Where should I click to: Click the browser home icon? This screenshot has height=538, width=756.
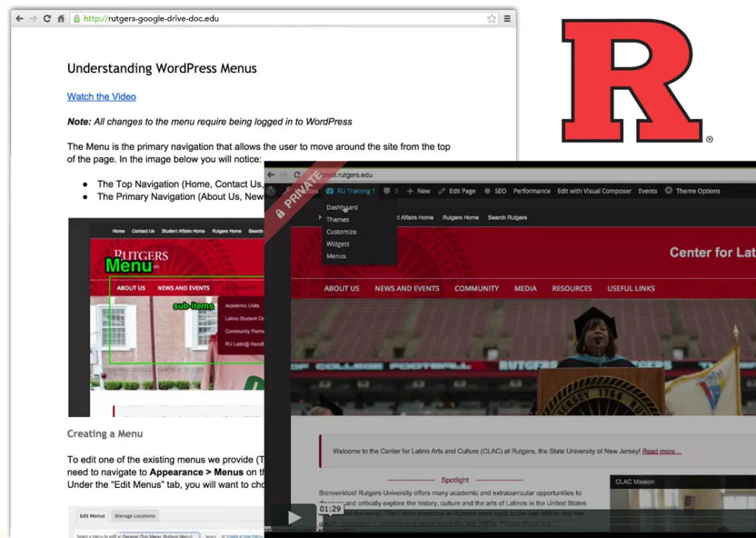coord(61,18)
